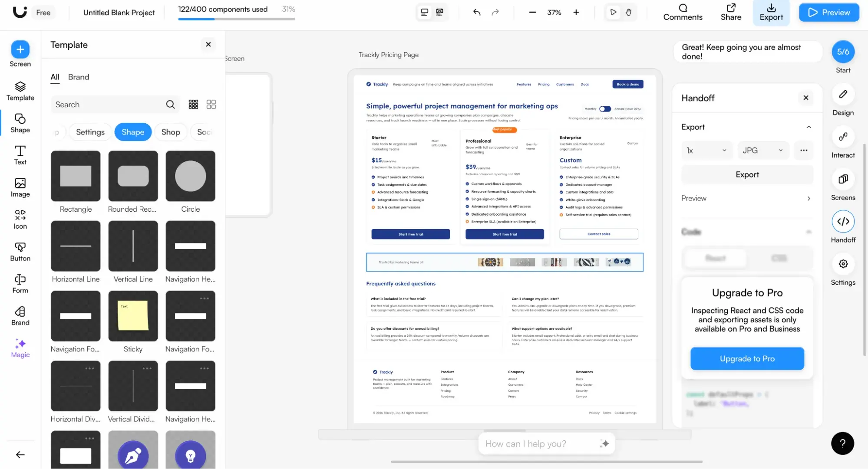The image size is (868, 469).
Task: Undo the last action
Action: tap(477, 12)
